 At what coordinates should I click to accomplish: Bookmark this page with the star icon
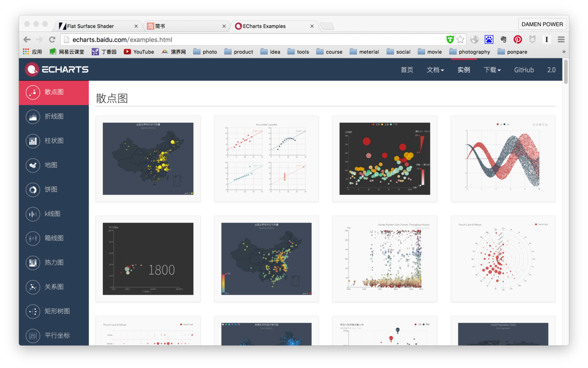460,39
